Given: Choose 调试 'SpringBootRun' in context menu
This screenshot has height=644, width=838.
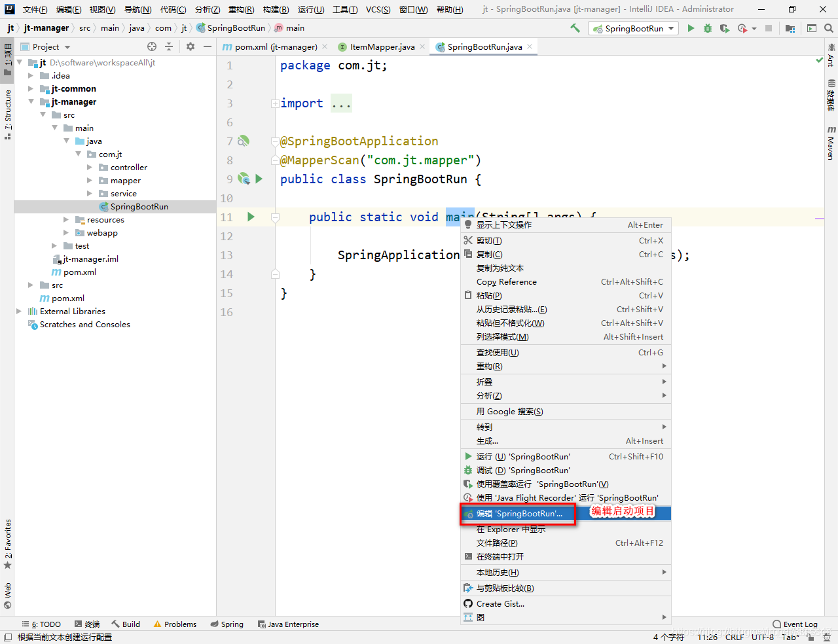Looking at the screenshot, I should click(566, 470).
